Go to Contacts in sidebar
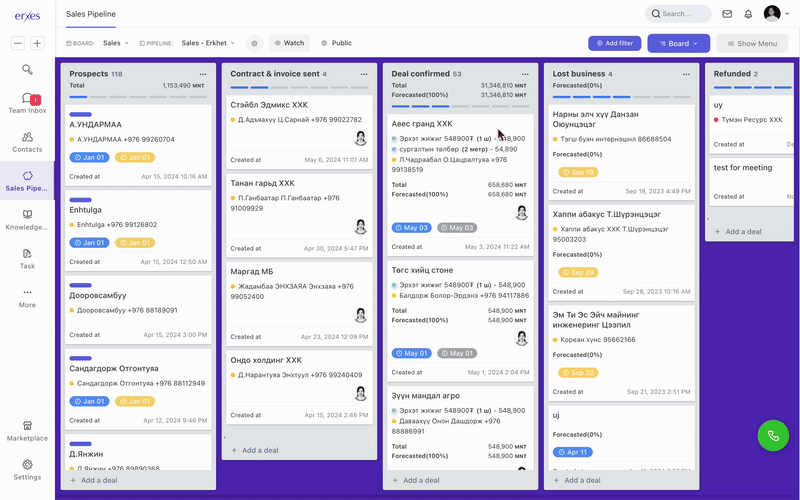800x500 pixels. 27,142
